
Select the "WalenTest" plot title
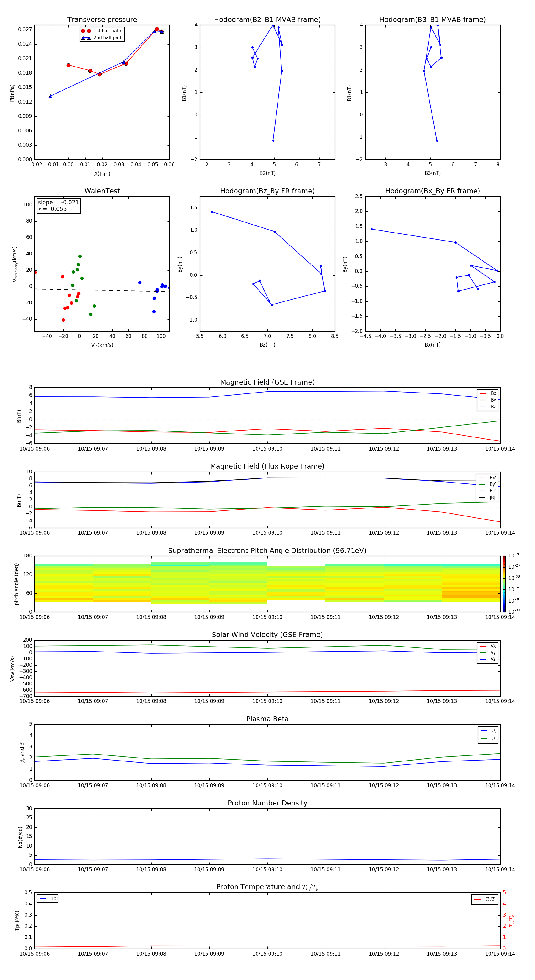(102, 191)
